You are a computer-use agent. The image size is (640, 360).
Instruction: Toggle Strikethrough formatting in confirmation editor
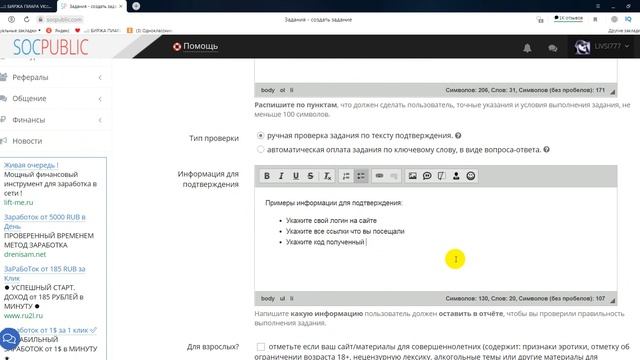(x=311, y=176)
